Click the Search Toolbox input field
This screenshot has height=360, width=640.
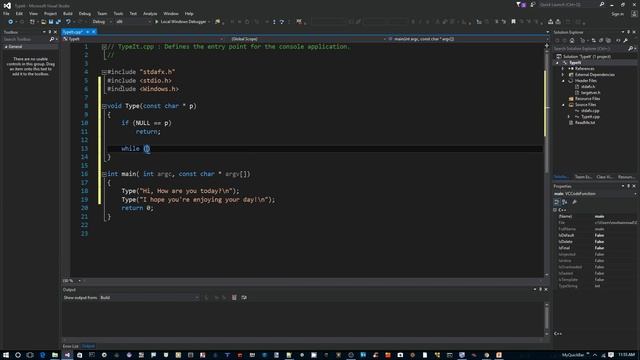25,39
